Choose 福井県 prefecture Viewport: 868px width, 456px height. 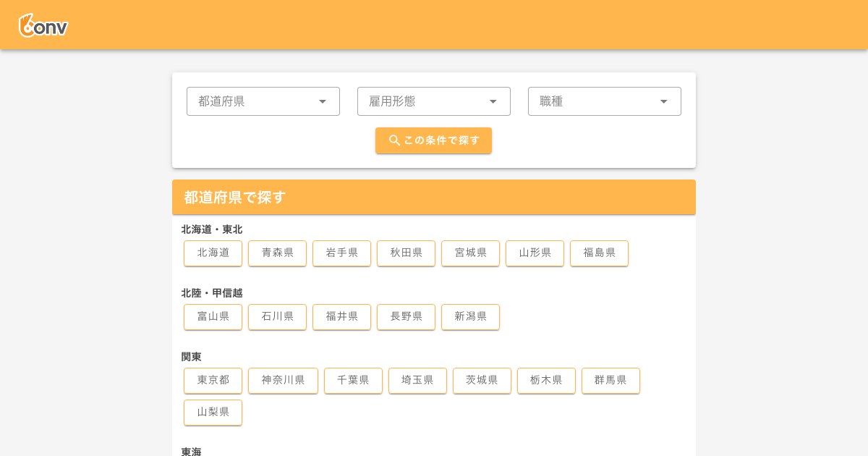[x=342, y=317]
